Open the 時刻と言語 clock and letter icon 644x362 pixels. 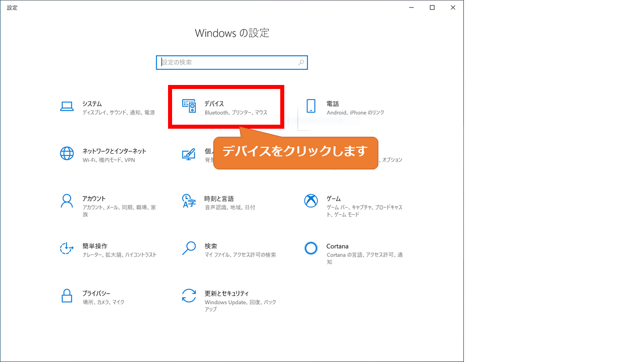coord(189,201)
